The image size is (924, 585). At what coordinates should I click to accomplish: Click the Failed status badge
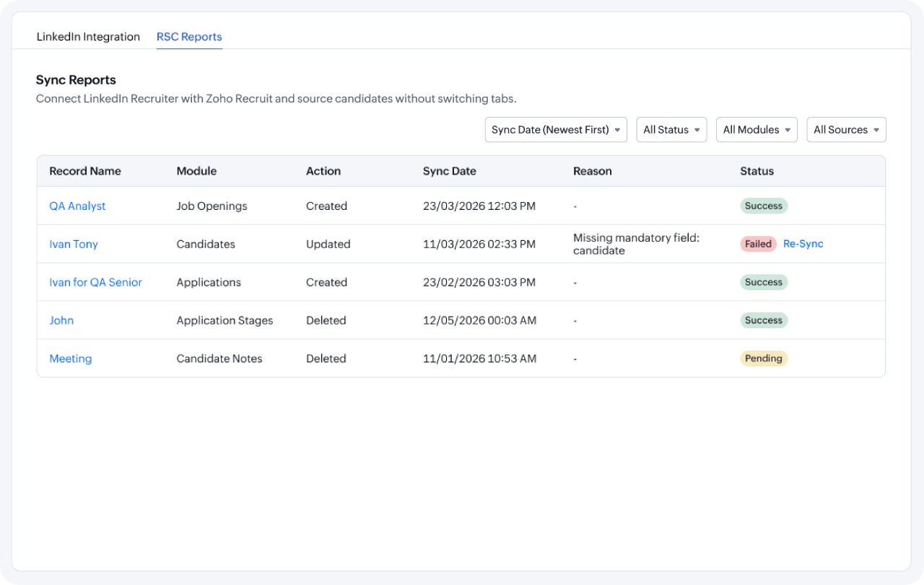click(x=758, y=244)
